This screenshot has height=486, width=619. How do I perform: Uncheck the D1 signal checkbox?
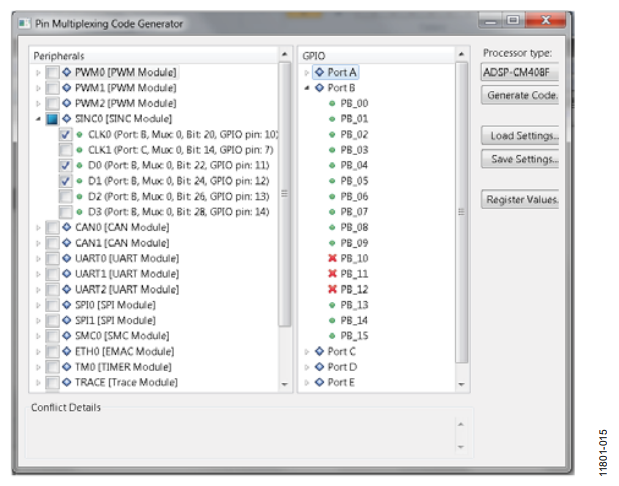click(x=65, y=181)
